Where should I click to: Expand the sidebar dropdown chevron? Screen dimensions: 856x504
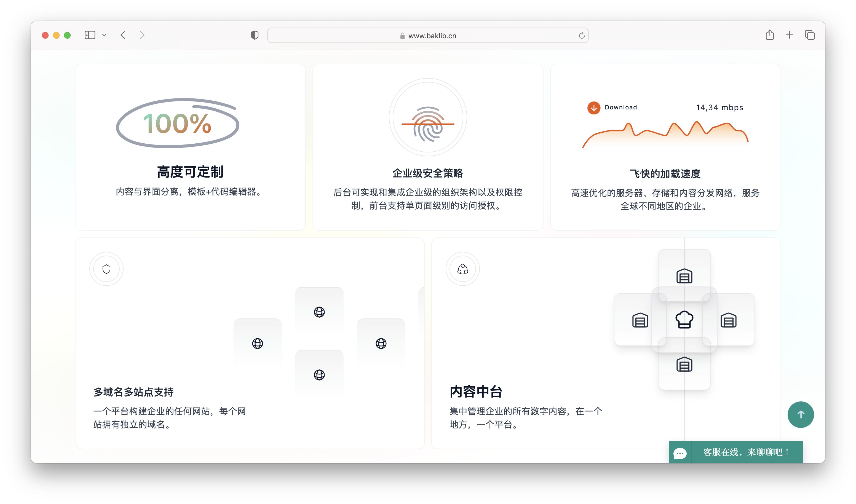click(x=104, y=35)
